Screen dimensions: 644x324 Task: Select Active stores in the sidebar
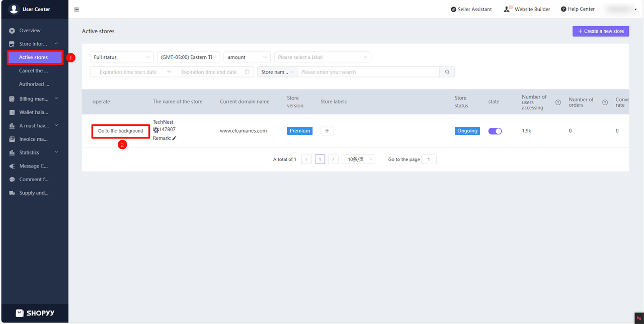(x=34, y=57)
